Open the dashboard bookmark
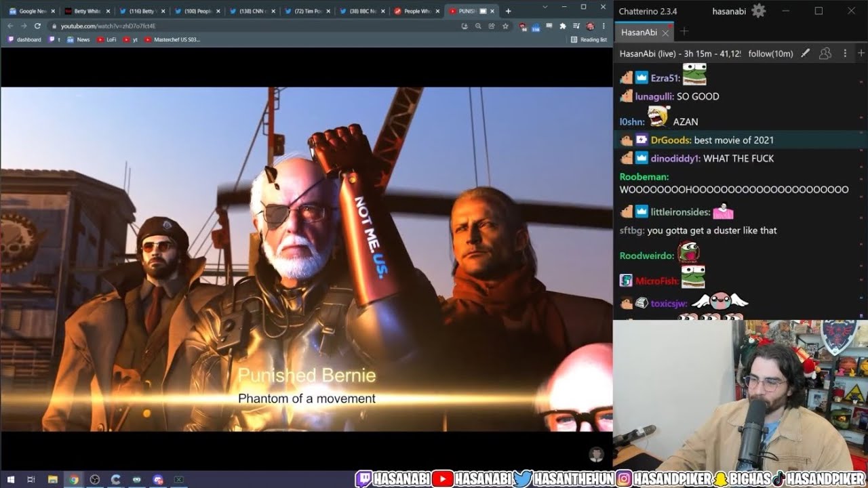The image size is (868, 488). click(24, 39)
